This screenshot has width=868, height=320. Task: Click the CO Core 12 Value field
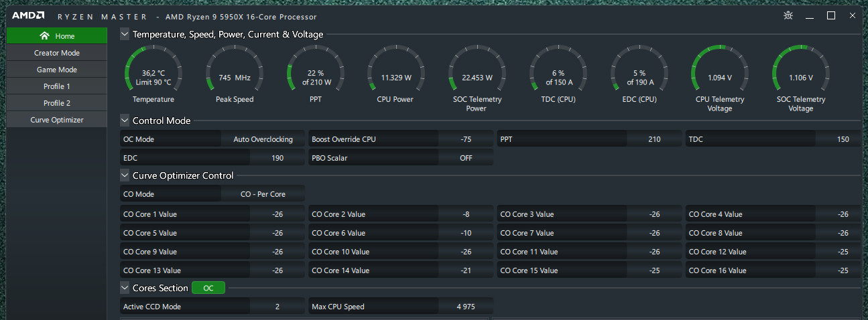(773, 252)
